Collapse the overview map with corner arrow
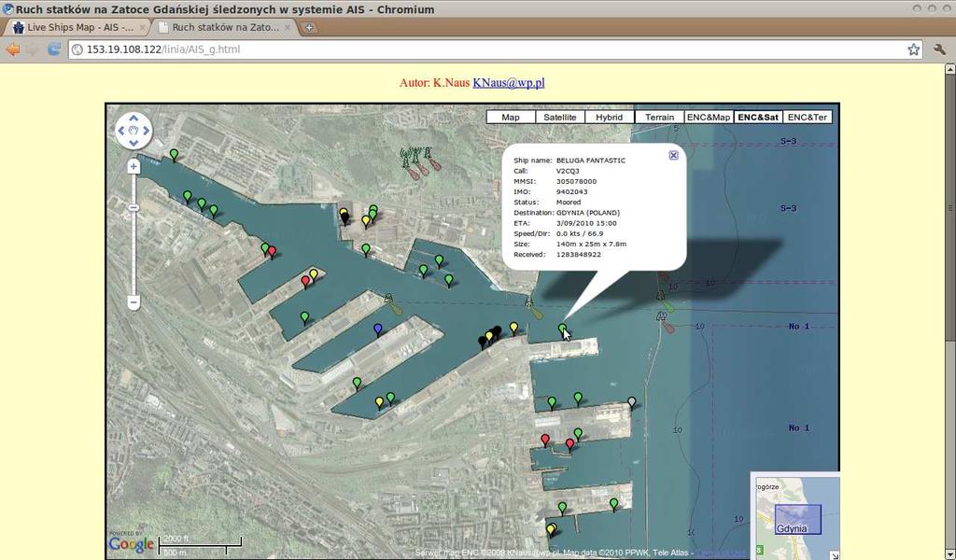 (x=835, y=555)
